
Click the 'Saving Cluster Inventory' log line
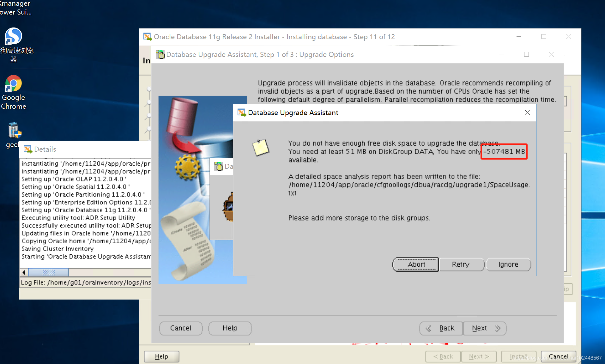[57, 249]
